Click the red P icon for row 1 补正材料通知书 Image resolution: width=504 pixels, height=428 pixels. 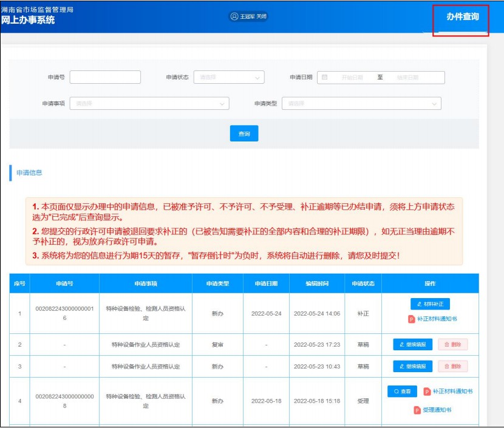[411, 319]
